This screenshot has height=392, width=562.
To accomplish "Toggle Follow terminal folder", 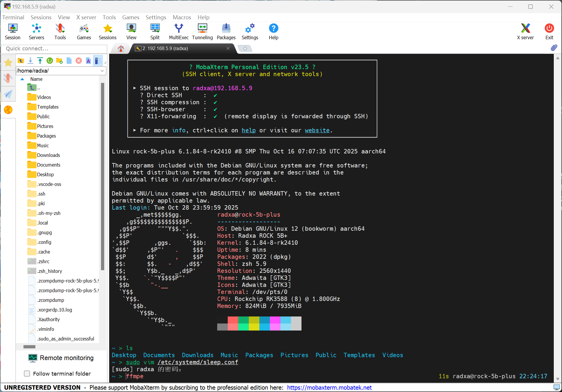I will [27, 374].
